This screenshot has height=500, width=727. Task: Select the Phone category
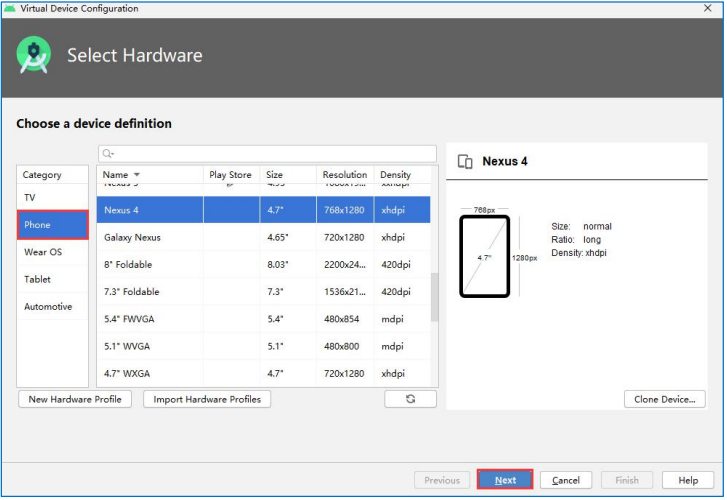coord(53,225)
